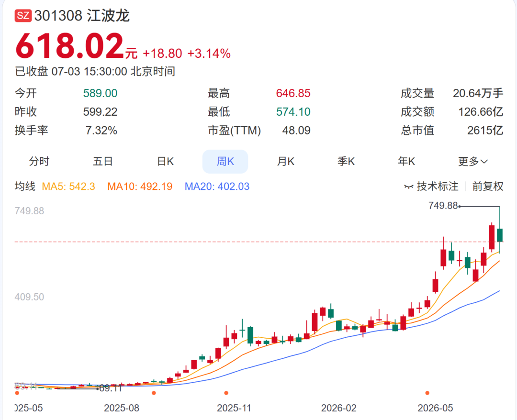Click the red SZ exchange badge icon
Image resolution: width=517 pixels, height=420 pixels.
click(x=23, y=16)
